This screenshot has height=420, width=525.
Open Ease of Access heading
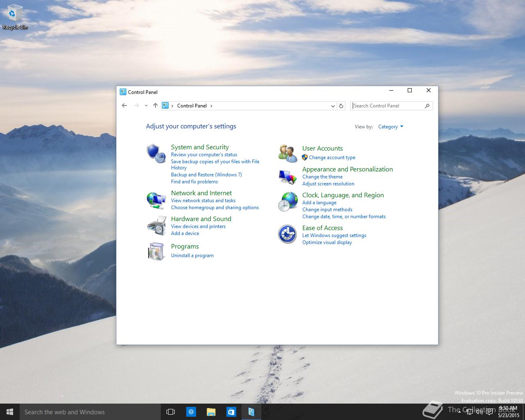click(x=322, y=228)
